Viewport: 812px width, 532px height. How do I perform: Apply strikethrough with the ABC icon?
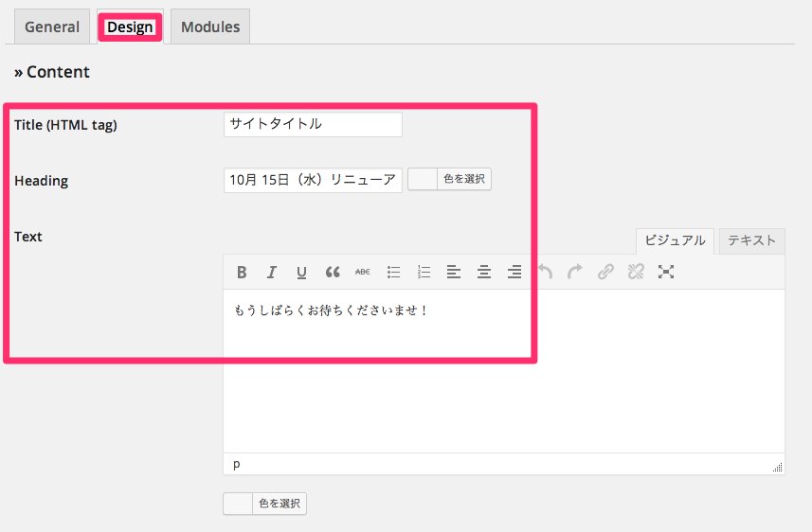(x=363, y=273)
